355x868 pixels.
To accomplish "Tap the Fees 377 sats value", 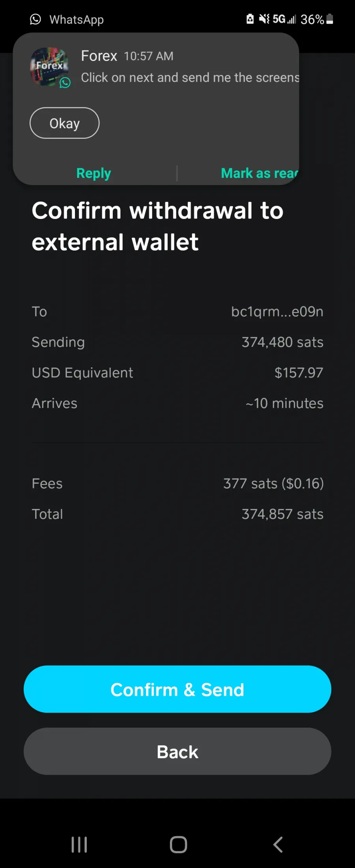I will 273,484.
